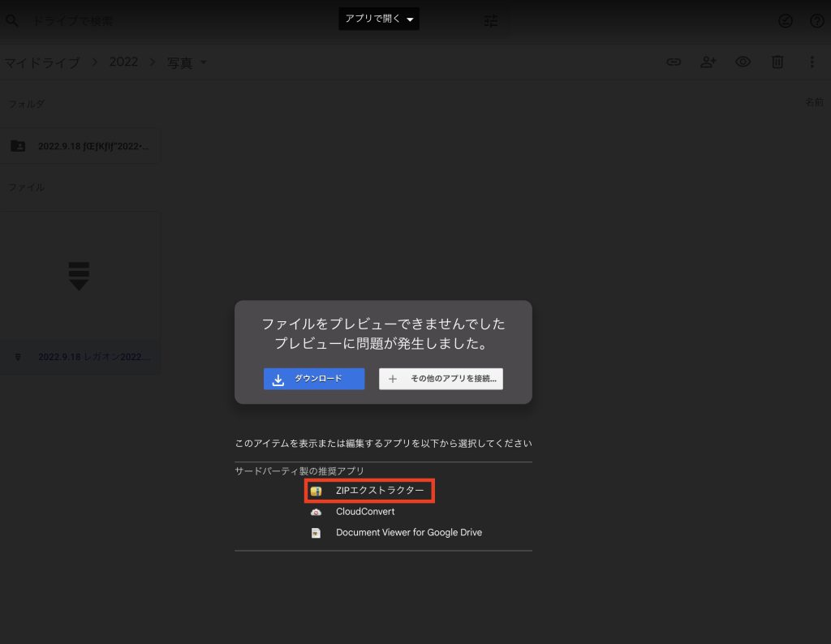Move file to trash icon

coord(777,62)
